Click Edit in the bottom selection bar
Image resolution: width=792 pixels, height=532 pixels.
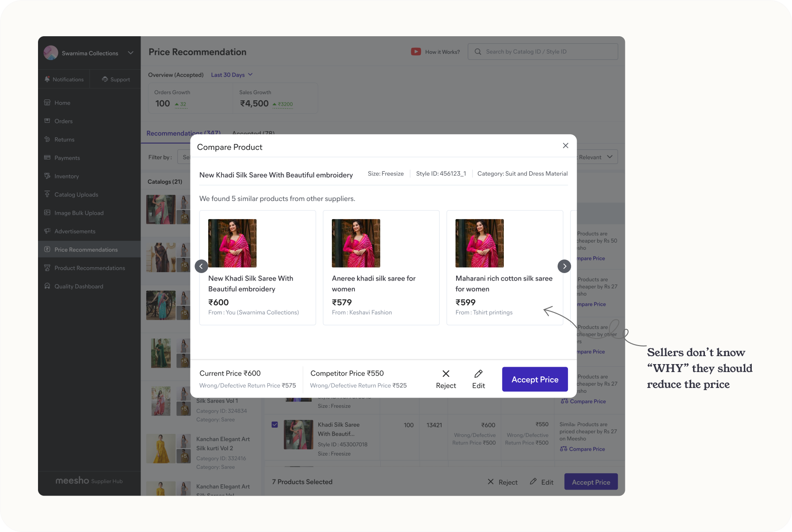542,482
